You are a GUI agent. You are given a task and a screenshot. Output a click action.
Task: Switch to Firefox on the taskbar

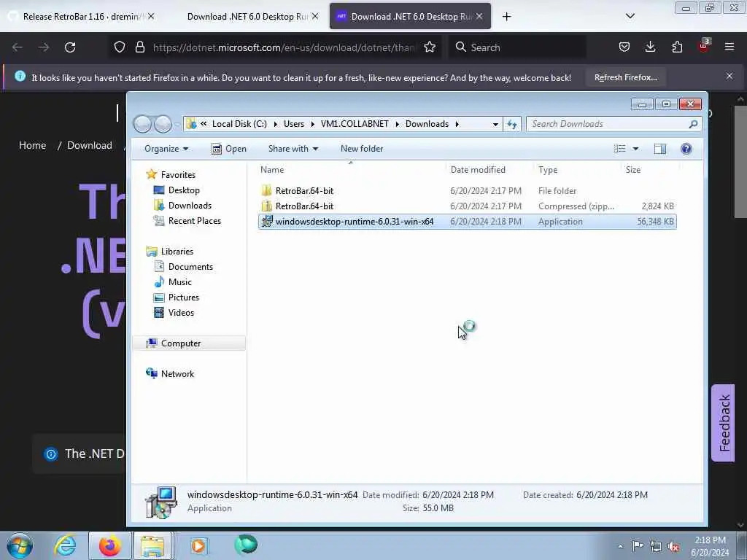point(110,545)
